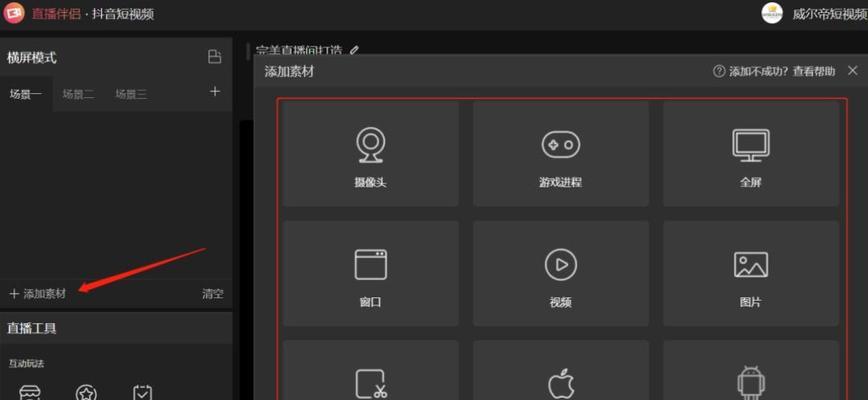
Task: Click the 互动玩法 label
Action: pyautogui.click(x=26, y=363)
